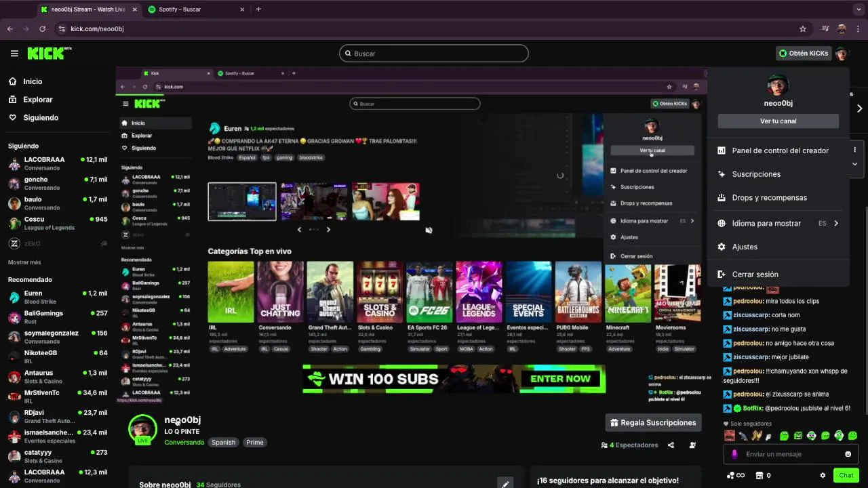Screen dimensions: 868x488
Task: Open chat settings gear icon
Action: [x=823, y=476]
